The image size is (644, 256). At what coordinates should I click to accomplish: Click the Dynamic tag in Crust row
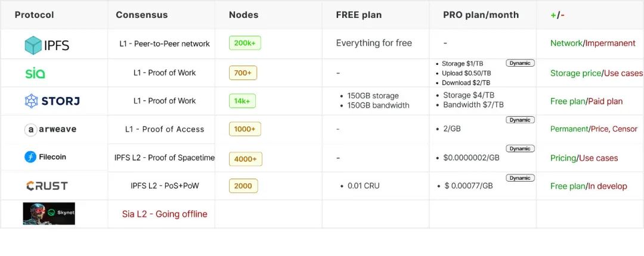[x=520, y=178]
